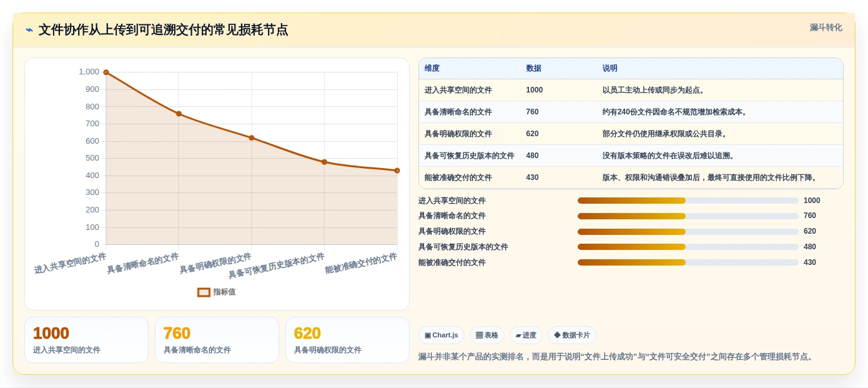Click the chart data point for 具备清晰命名的文件
Image resolution: width=868 pixels, height=388 pixels.
coord(179,114)
